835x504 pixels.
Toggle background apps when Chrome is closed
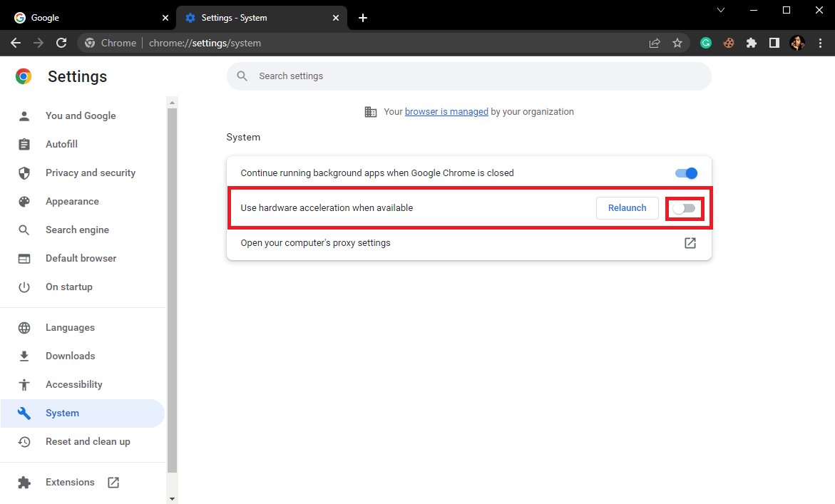click(x=686, y=173)
